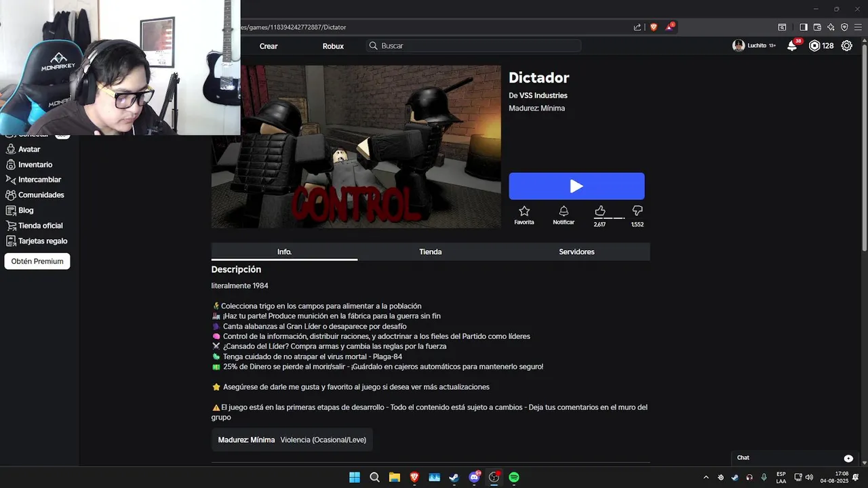868x488 pixels.
Task: Click the Buscar search field
Action: coord(473,45)
